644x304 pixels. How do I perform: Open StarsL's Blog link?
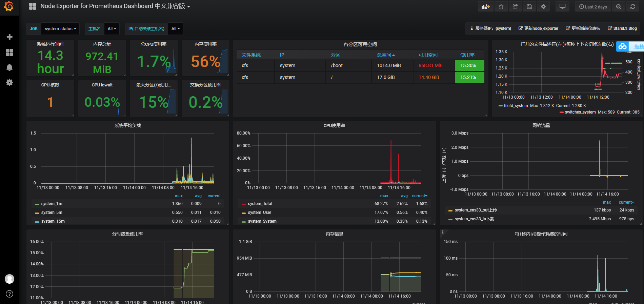[622, 28]
